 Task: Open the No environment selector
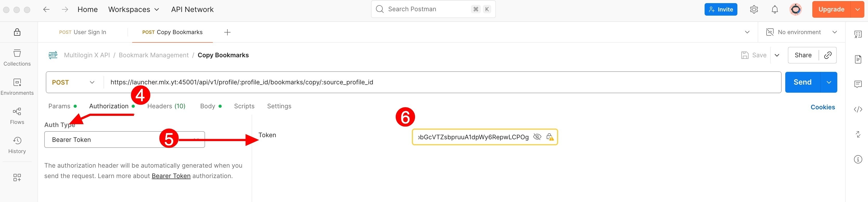click(802, 32)
